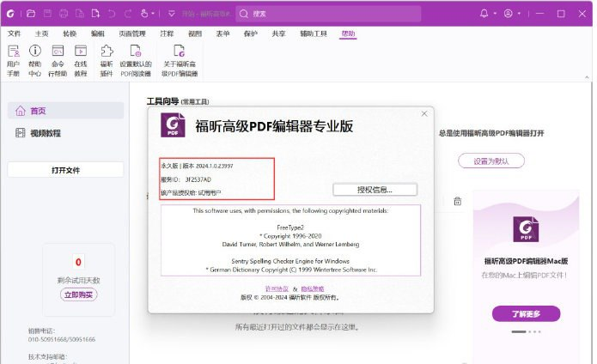The height and width of the screenshot is (364, 597).
Task: Switch to the 保护 (Protect) tab
Action: click(251, 33)
